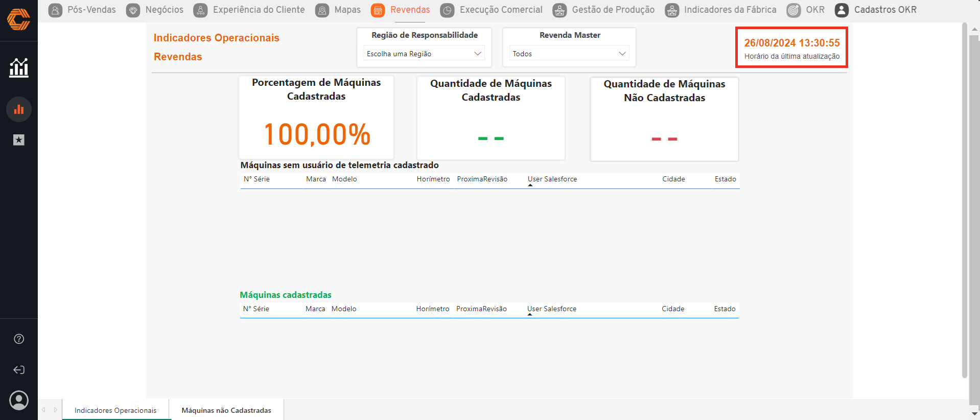Open the favorites star icon in sidebar
Image resolution: width=980 pixels, height=420 pixels.
19,140
